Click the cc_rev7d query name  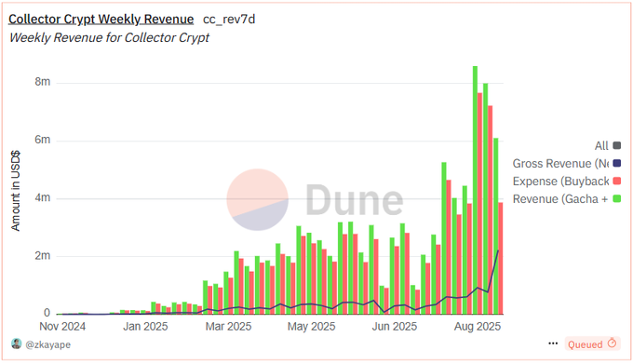point(229,19)
